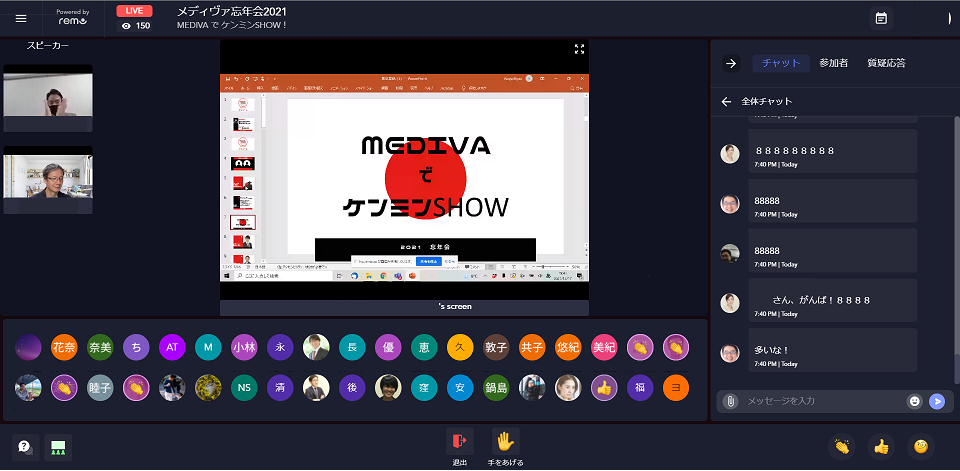The height and width of the screenshot is (471, 960).
Task: Click the 後 attendee avatar
Action: (352, 388)
